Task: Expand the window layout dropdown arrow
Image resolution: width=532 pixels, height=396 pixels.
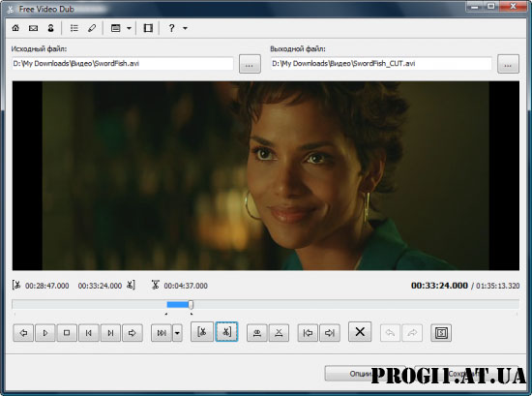Action: [129, 28]
